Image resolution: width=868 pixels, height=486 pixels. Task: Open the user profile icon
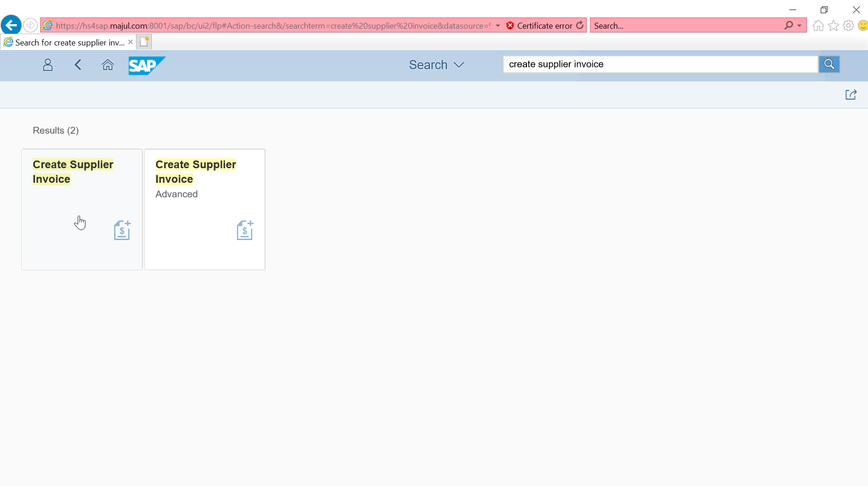tap(48, 65)
